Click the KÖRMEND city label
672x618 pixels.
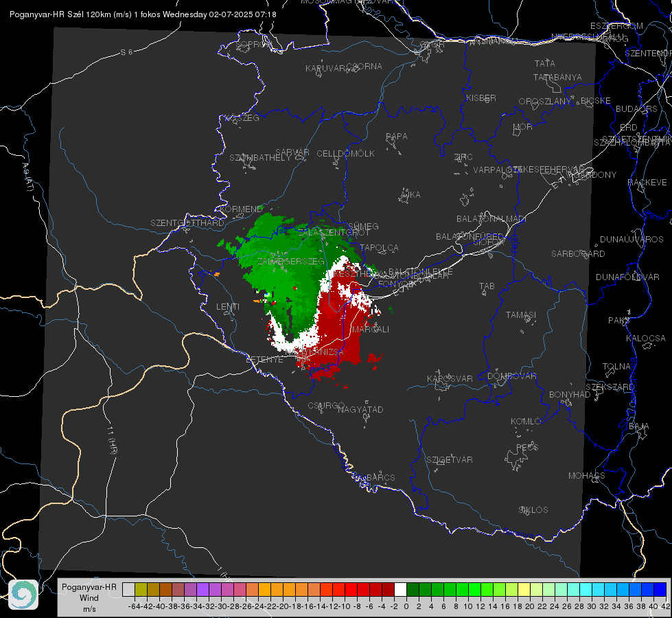tap(241, 209)
